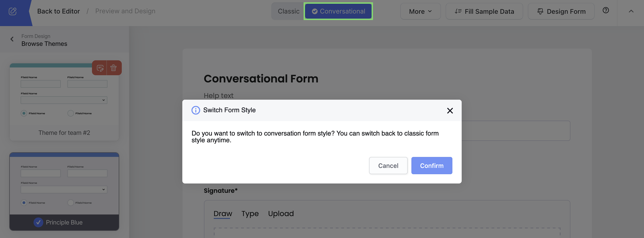
Task: Click the info icon in Switch Form Style dialog
Action: (x=196, y=110)
